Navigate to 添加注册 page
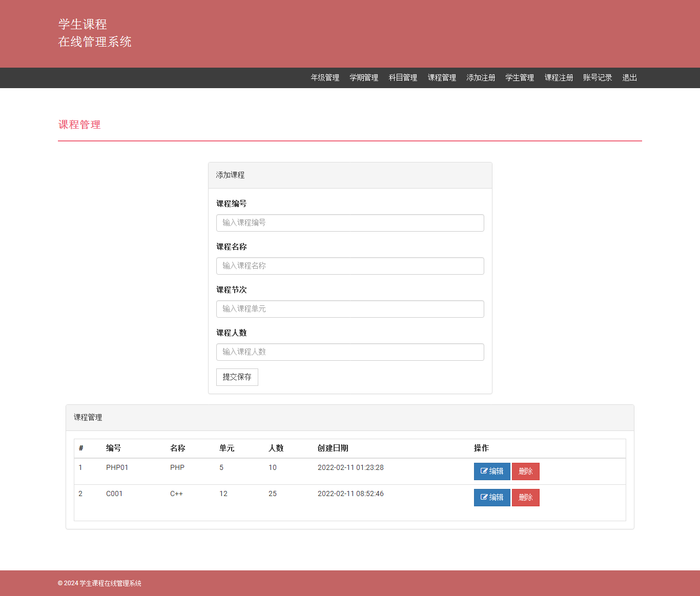The width and height of the screenshot is (700, 596). click(481, 78)
